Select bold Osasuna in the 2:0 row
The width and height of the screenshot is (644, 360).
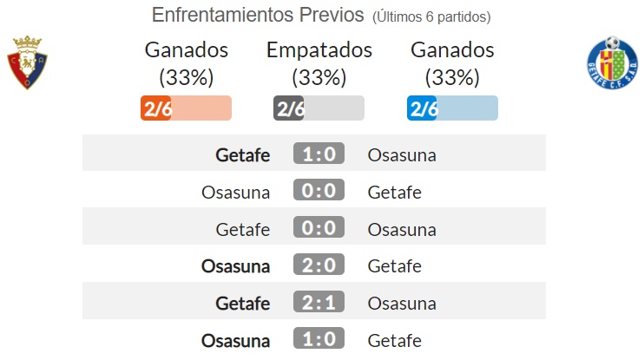[x=236, y=266]
